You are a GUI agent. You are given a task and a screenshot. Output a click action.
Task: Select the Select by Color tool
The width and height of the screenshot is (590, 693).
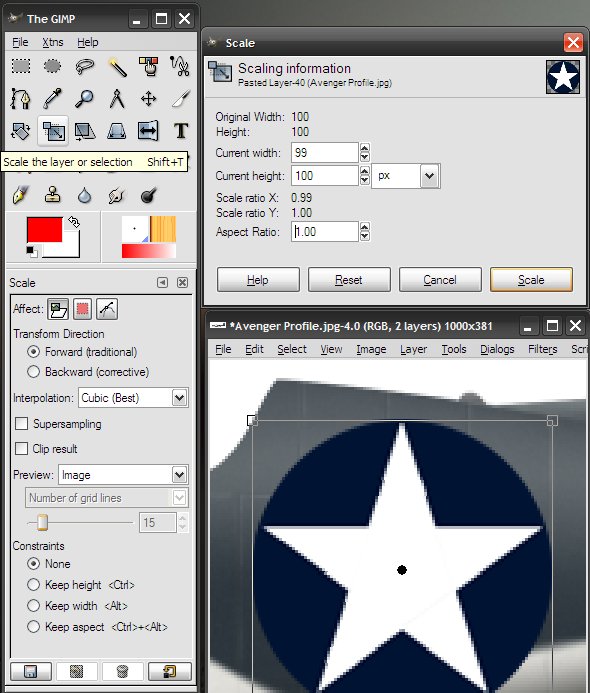(x=148, y=66)
